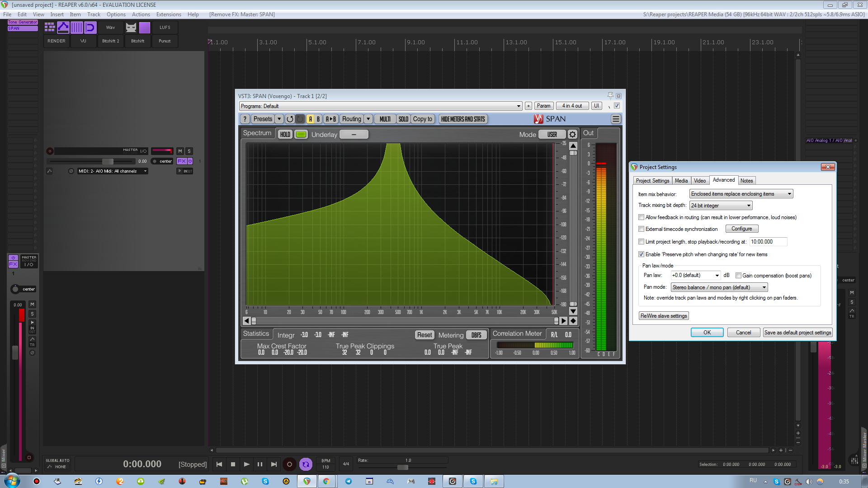The height and width of the screenshot is (488, 868).
Task: Toggle Preserve pitch for new items checkbox
Action: pyautogui.click(x=641, y=254)
